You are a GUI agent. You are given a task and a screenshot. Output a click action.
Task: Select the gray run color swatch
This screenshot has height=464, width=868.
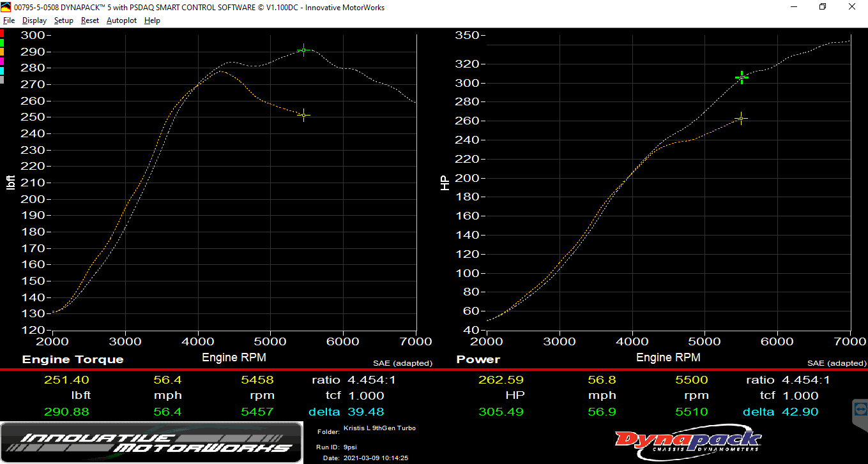coord(2,80)
